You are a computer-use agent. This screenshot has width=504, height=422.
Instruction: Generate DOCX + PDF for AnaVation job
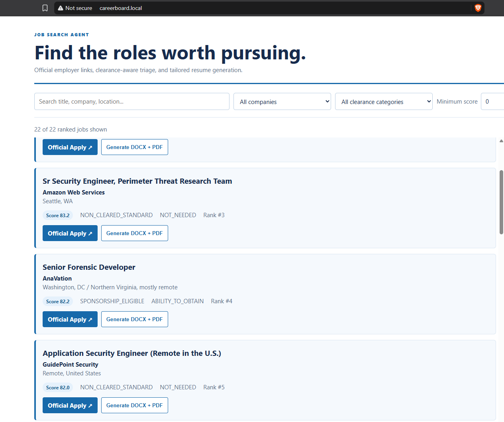135,319
